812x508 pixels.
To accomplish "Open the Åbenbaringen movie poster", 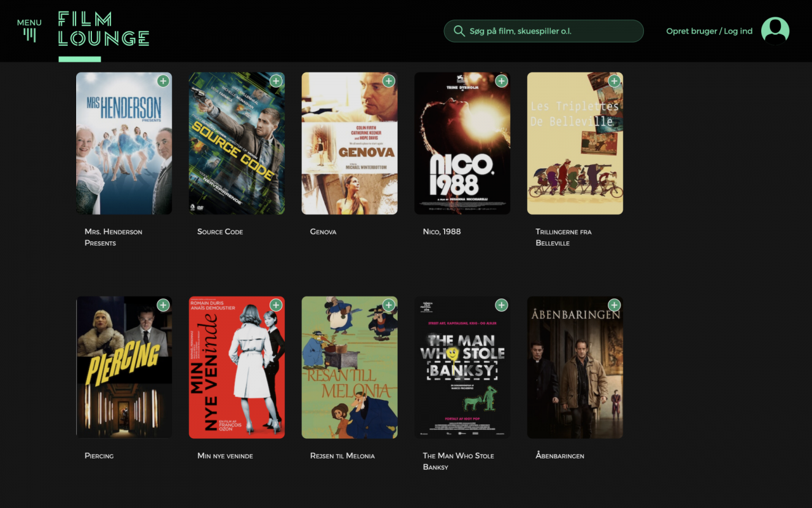I will pos(575,368).
